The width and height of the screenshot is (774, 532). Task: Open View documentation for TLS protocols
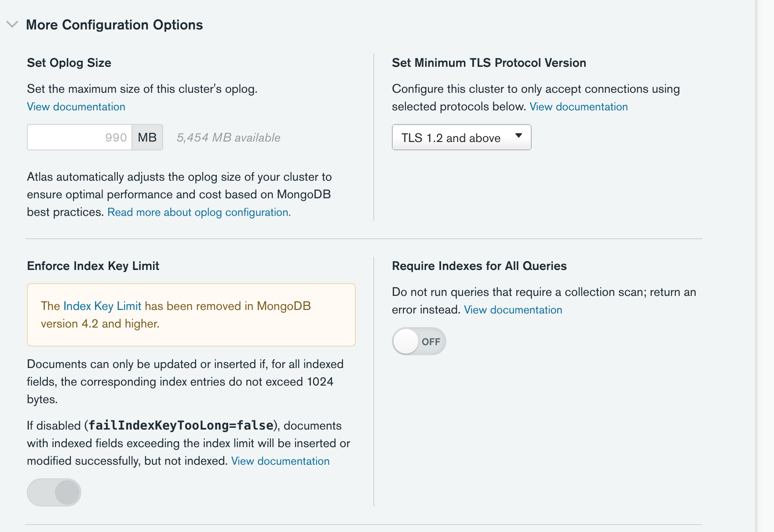pos(578,106)
